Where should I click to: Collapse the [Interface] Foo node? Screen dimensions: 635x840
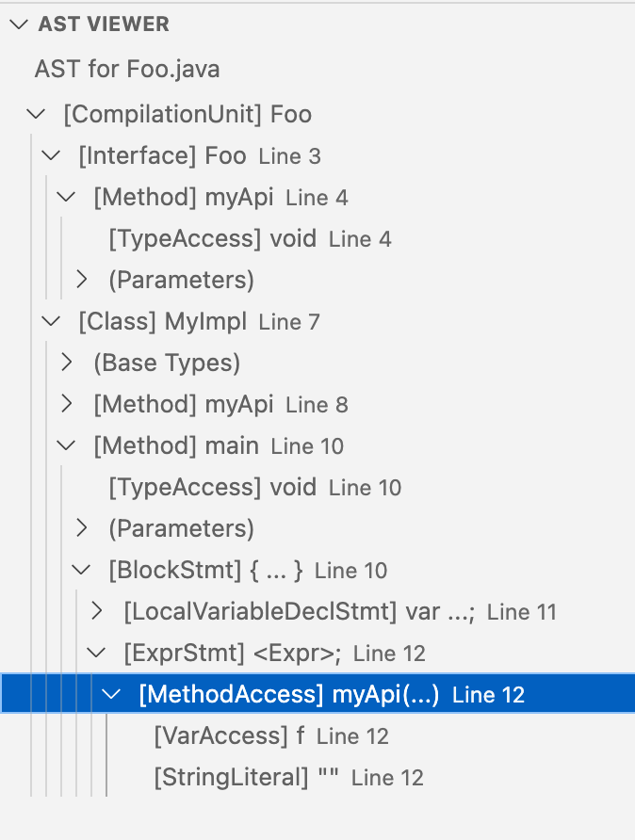[x=51, y=155]
